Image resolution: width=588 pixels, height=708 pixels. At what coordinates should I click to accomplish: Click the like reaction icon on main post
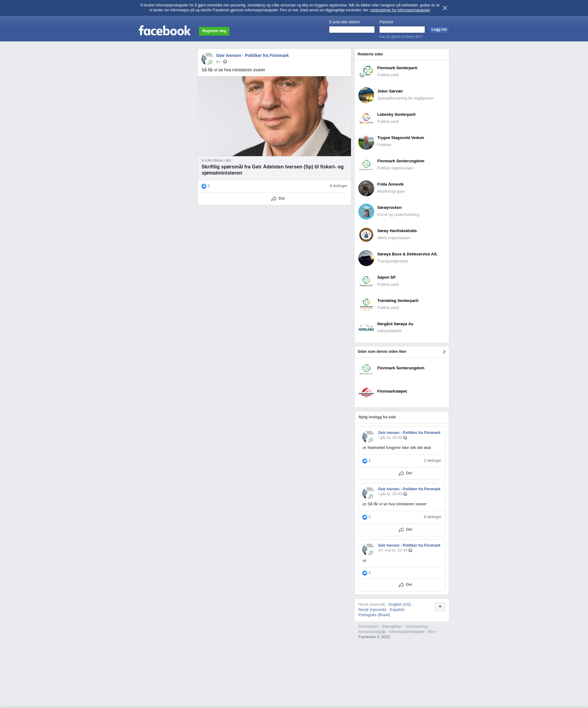[x=204, y=186]
